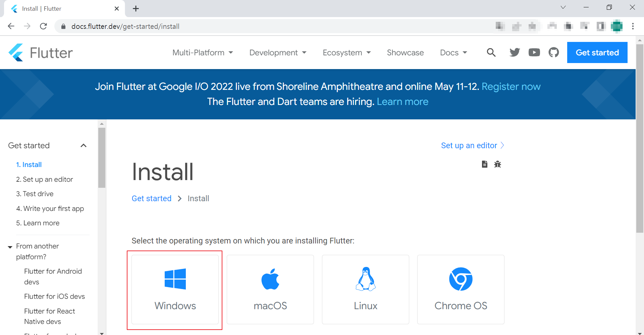The image size is (644, 335).
Task: Reload the page with the refresh icon
Action: click(x=43, y=26)
